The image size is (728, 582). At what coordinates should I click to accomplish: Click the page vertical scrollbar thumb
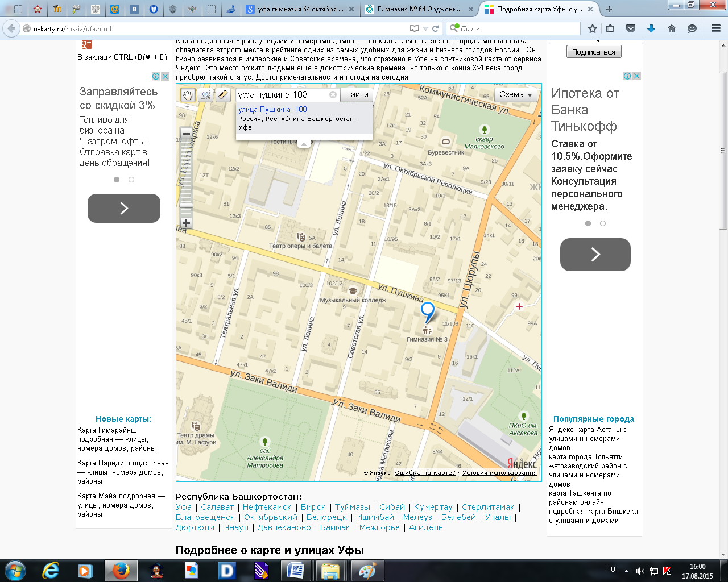[x=723, y=151]
